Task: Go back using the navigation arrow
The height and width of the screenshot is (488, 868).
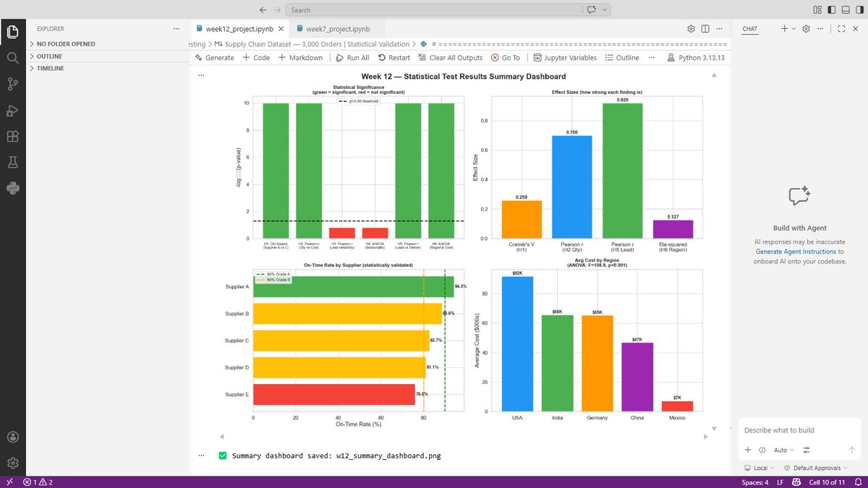Action: tap(262, 10)
